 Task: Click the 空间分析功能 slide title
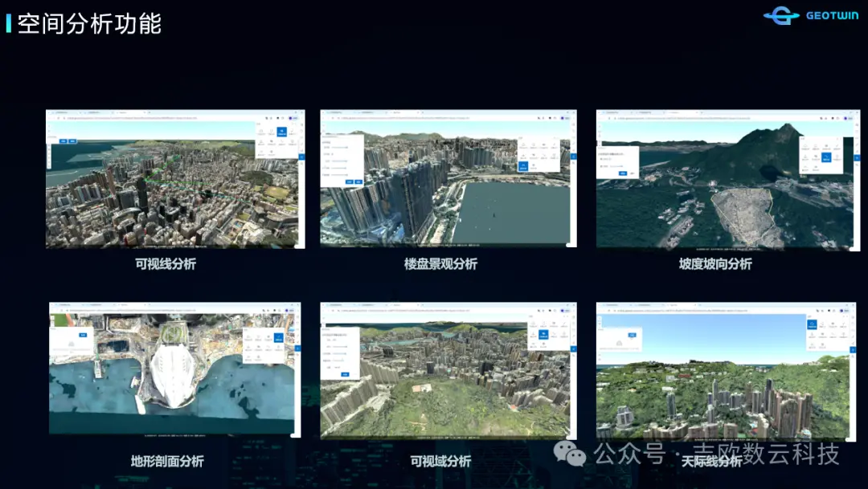pos(89,23)
